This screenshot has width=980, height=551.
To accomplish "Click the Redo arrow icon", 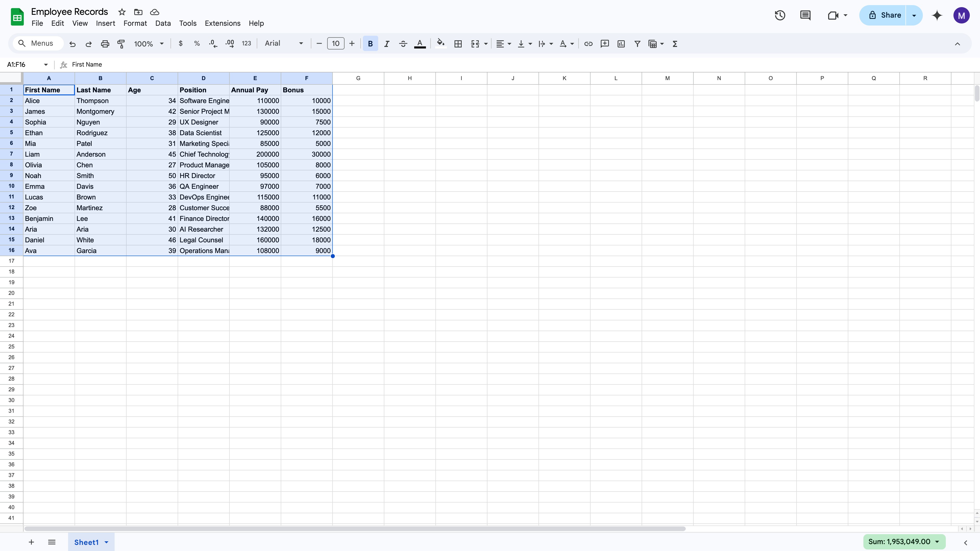I will click(x=89, y=44).
